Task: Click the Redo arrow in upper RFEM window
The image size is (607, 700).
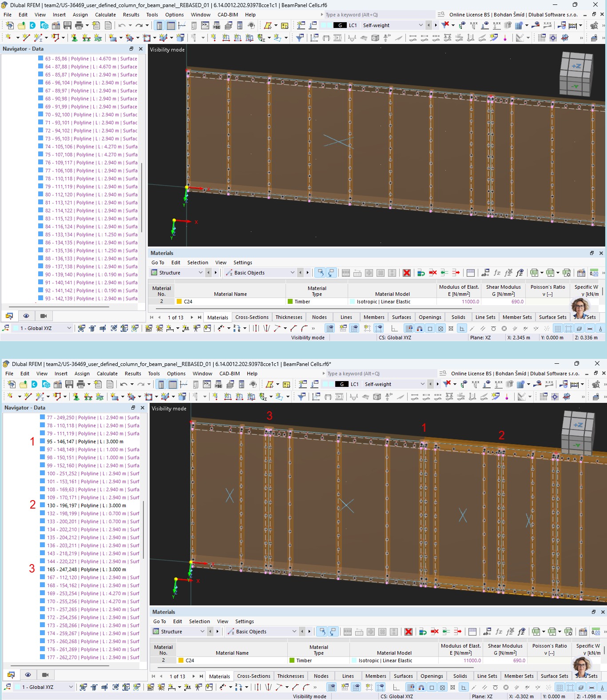Action: [139, 25]
